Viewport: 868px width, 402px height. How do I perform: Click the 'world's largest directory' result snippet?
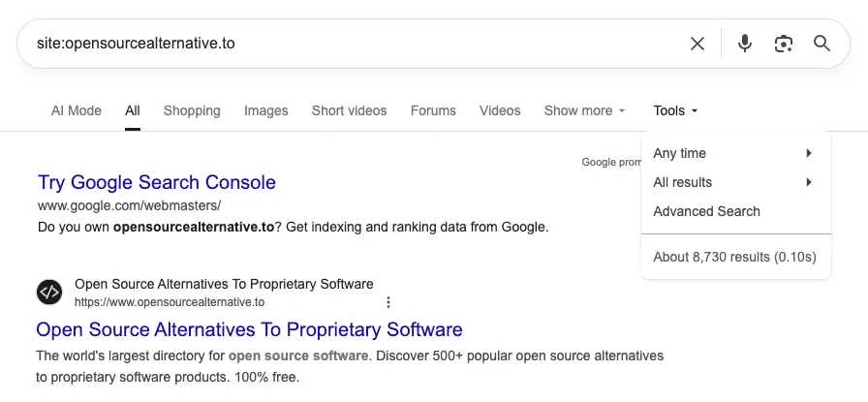[350, 366]
